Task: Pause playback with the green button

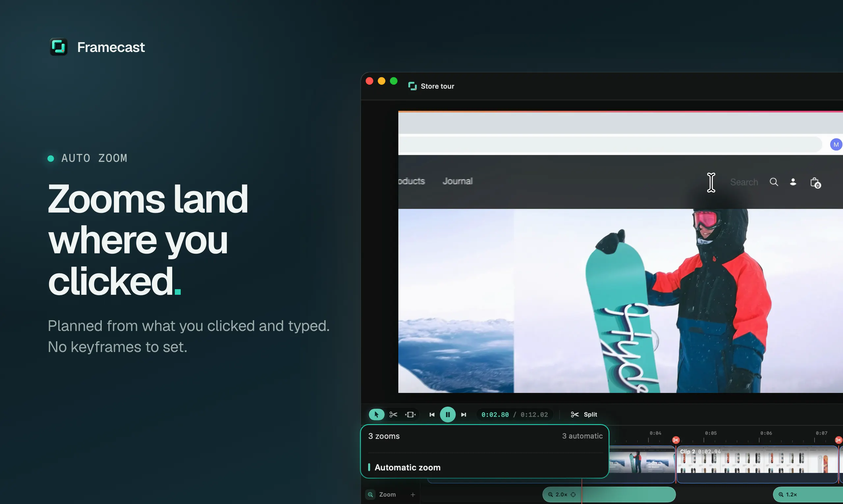Action: (x=448, y=414)
